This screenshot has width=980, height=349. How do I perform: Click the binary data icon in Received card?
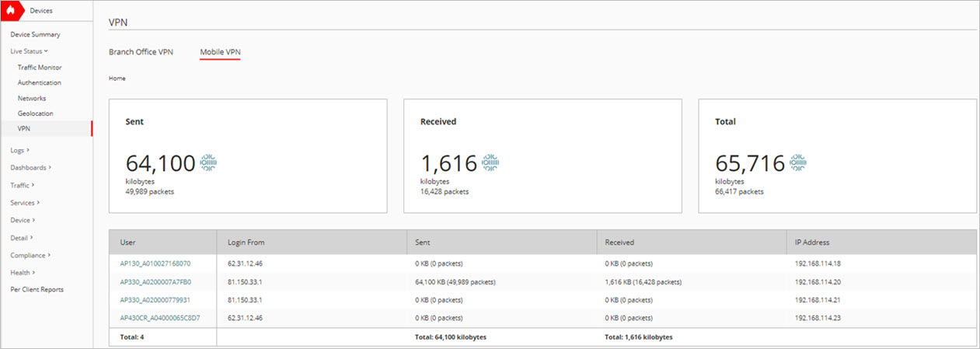(490, 162)
